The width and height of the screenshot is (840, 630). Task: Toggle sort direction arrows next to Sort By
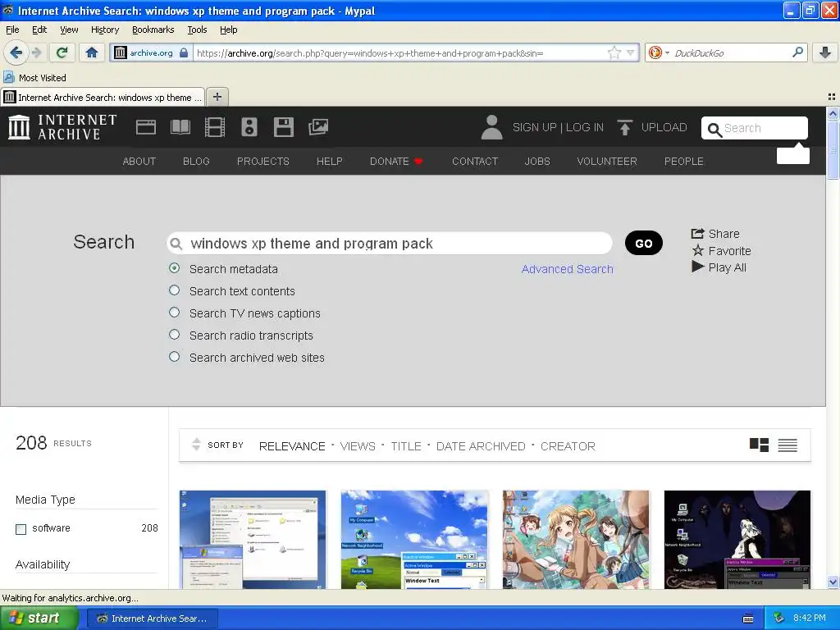click(196, 444)
